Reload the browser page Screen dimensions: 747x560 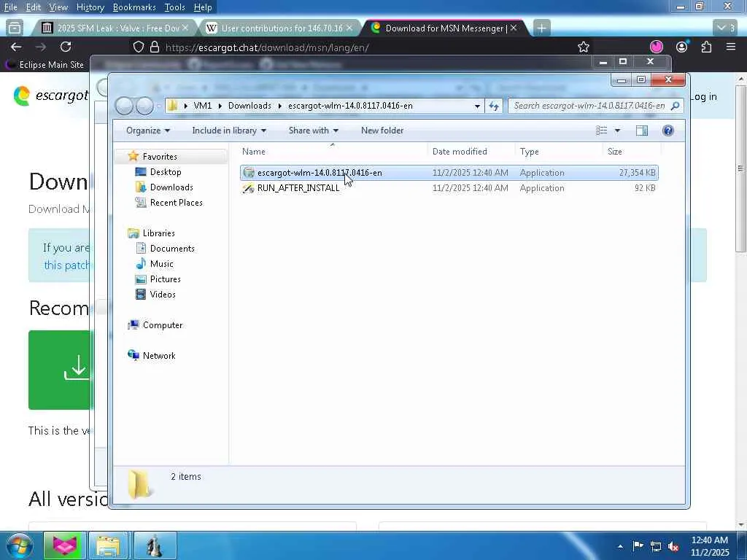tap(66, 47)
